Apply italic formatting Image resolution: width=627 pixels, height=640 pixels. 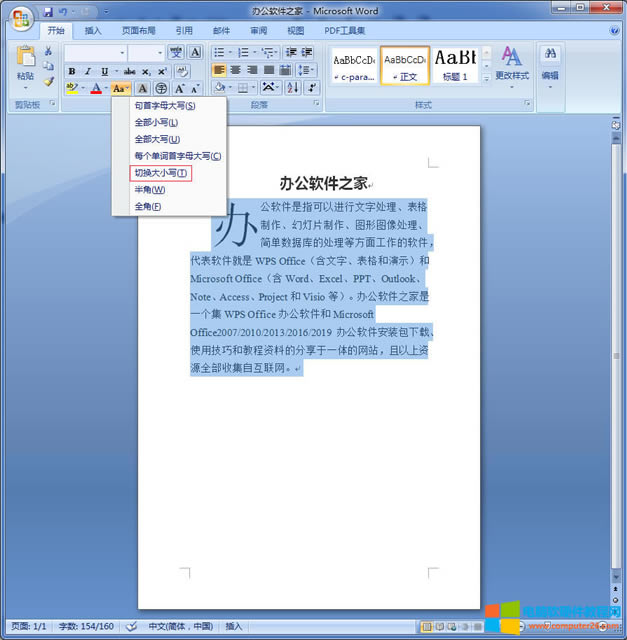coord(88,71)
